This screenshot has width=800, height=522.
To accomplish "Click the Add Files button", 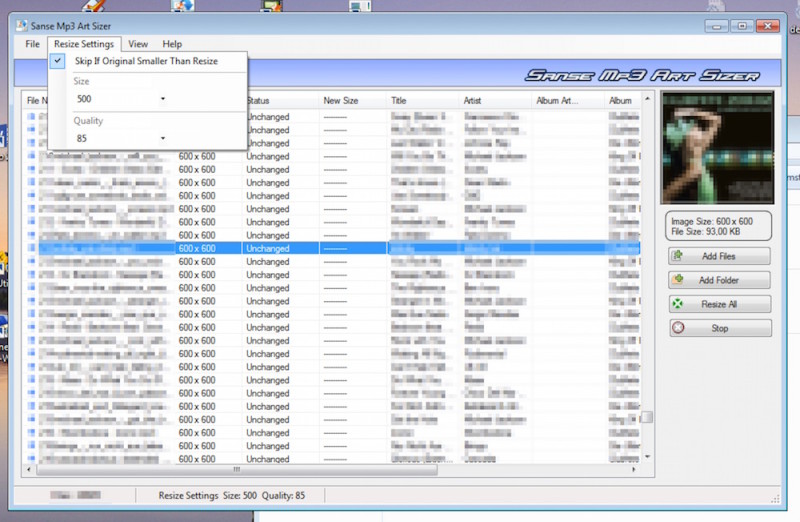I will click(x=719, y=256).
